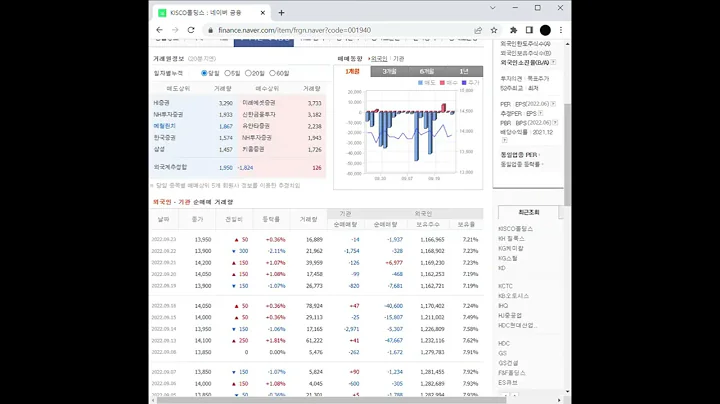The height and width of the screenshot is (404, 720).
Task: Select the 20일 radio button
Action: [x=248, y=73]
